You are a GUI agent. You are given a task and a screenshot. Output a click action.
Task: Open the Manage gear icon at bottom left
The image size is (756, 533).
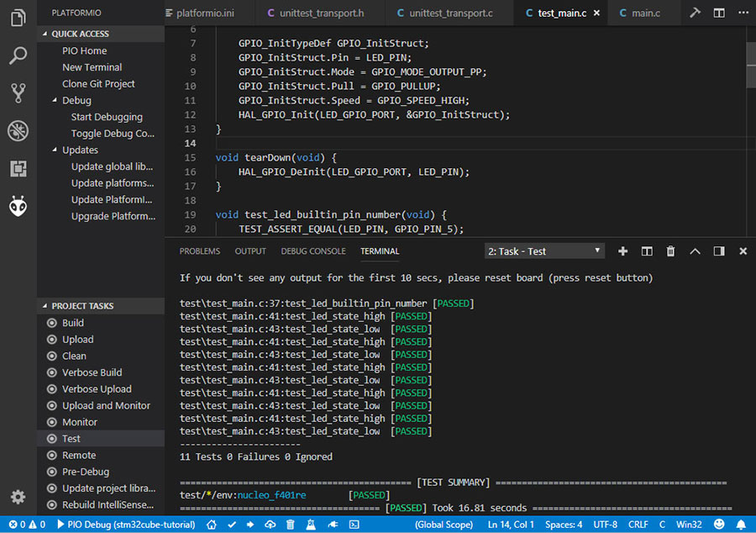coord(18,497)
